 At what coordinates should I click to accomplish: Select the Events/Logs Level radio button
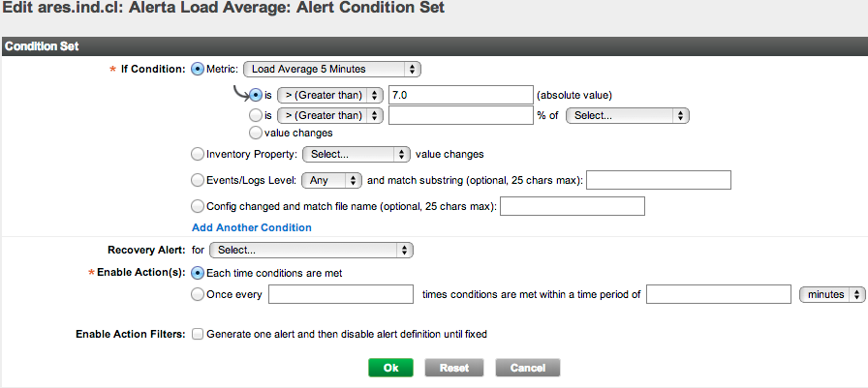click(199, 180)
